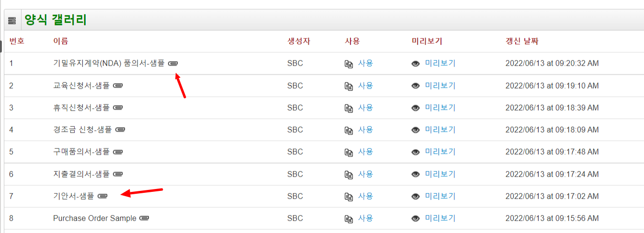The height and width of the screenshot is (233, 644).
Task: Click copy icon in 교육신청서-샘플 row
Action: 349,86
